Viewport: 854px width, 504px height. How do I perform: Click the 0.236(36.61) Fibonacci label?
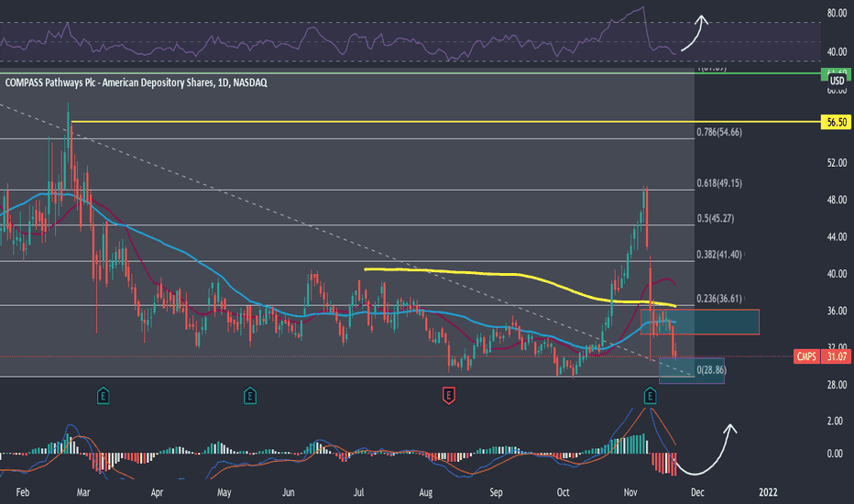click(x=719, y=299)
